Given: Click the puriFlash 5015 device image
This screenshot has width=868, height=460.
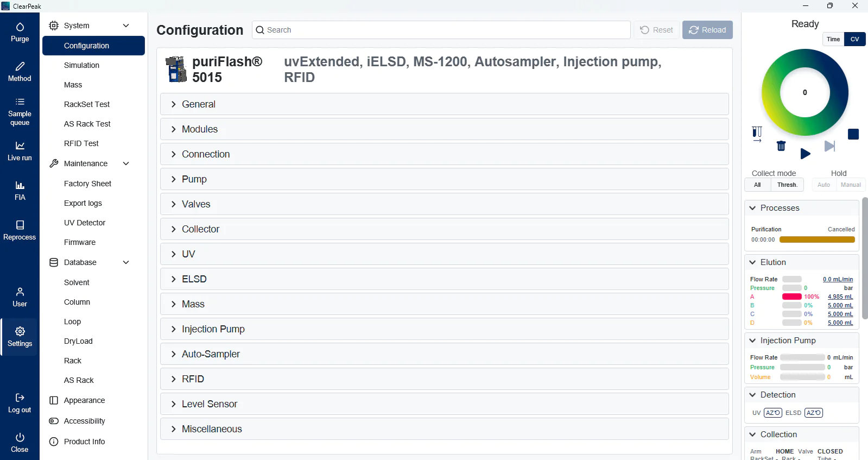Looking at the screenshot, I should click(176, 70).
